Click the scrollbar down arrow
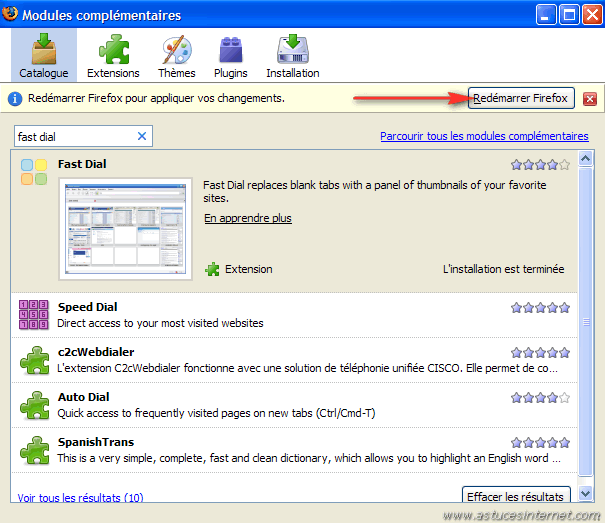The width and height of the screenshot is (605, 523). click(x=586, y=493)
